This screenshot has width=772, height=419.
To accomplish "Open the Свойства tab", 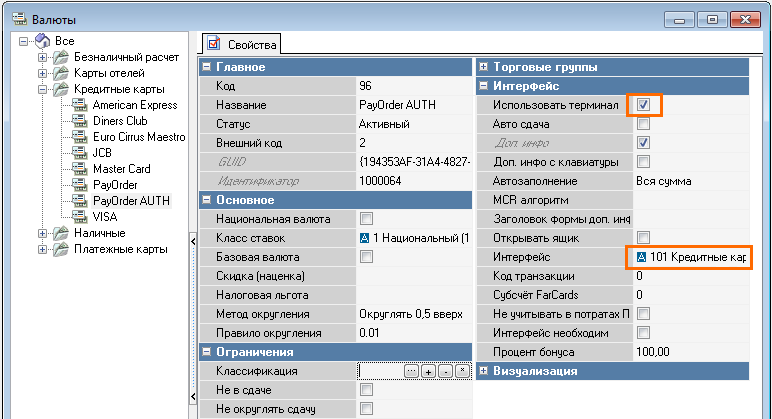I will pyautogui.click(x=243, y=43).
